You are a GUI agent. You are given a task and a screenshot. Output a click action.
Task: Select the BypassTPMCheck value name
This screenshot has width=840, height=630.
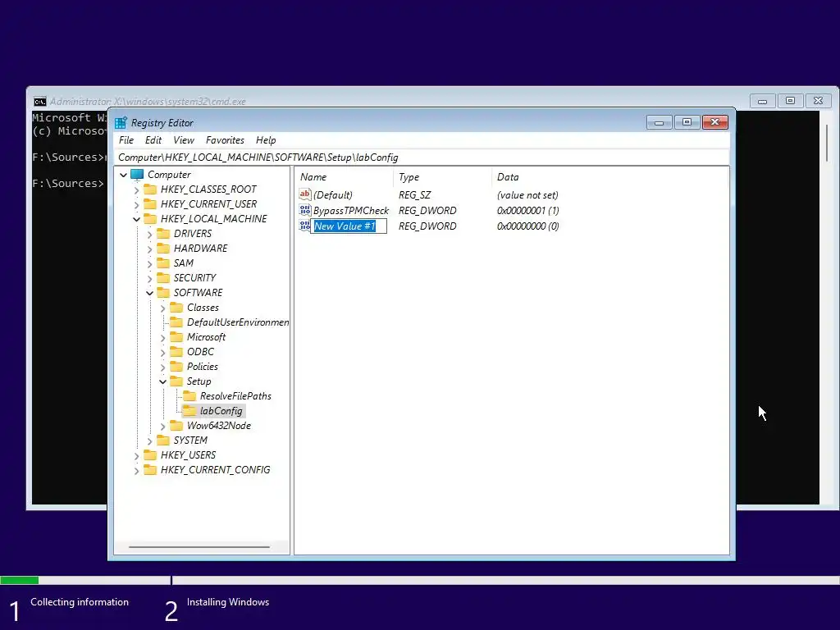[351, 211]
